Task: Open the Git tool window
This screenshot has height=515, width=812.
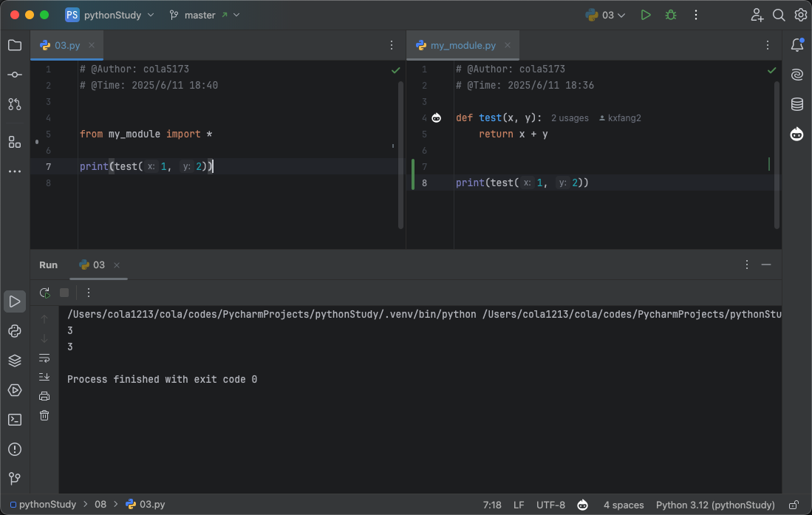Action: point(15,478)
